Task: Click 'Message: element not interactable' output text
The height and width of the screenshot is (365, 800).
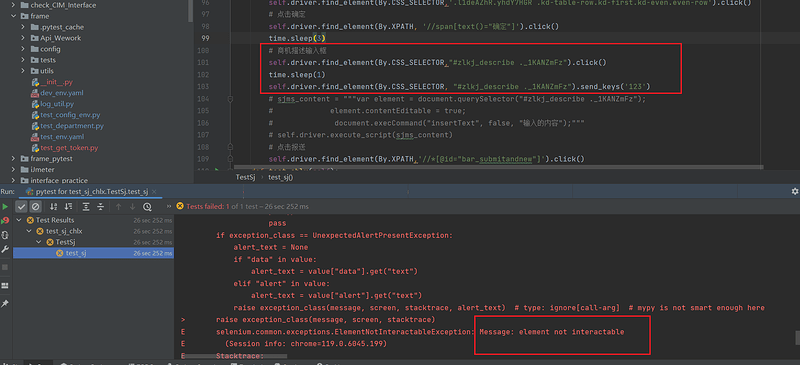Action: pos(552,332)
